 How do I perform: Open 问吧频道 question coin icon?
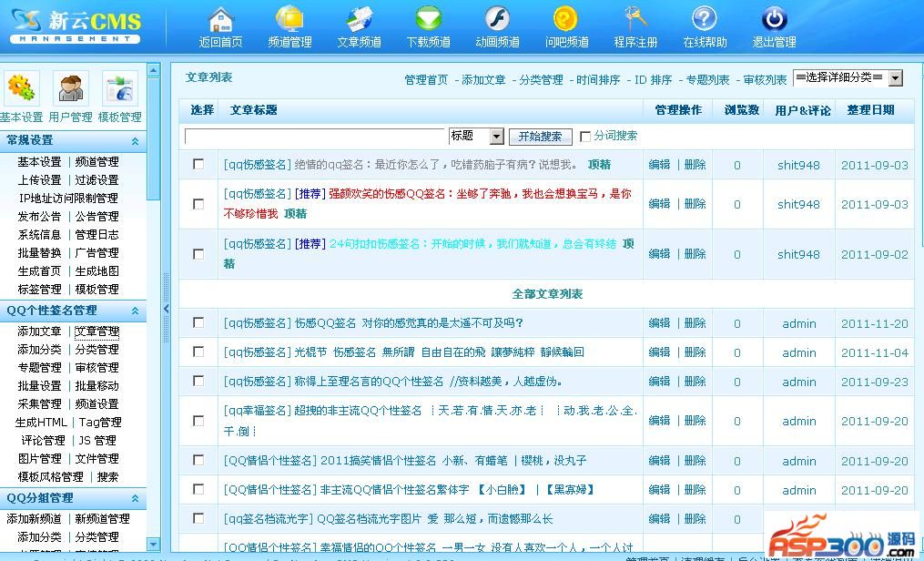tap(566, 19)
